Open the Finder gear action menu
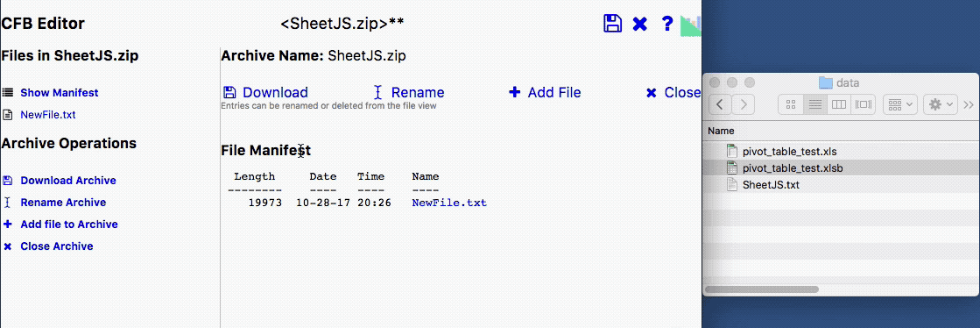The width and height of the screenshot is (980, 328). [941, 104]
